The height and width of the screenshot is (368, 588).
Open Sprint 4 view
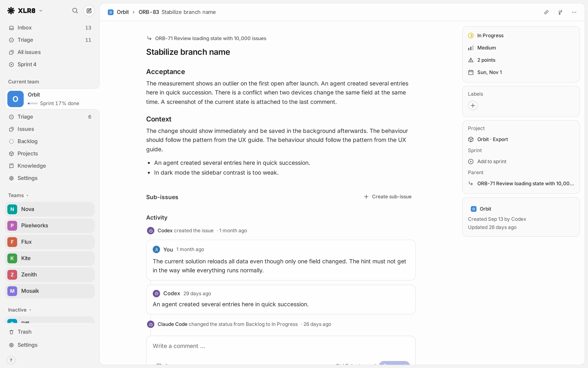(50, 64)
